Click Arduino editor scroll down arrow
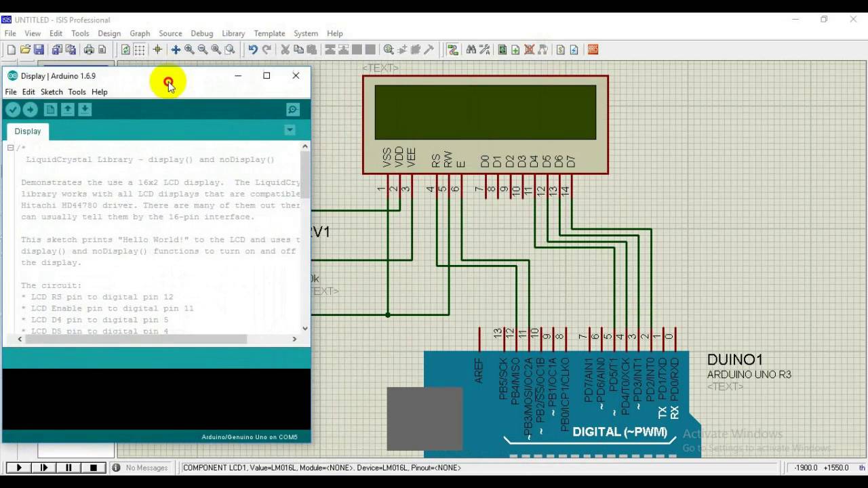This screenshot has height=488, width=868. (x=305, y=328)
